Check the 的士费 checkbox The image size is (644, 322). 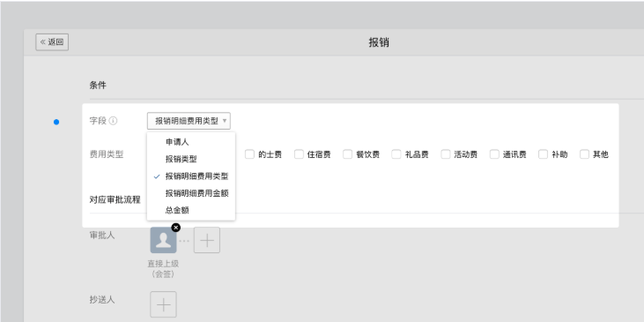(x=249, y=154)
